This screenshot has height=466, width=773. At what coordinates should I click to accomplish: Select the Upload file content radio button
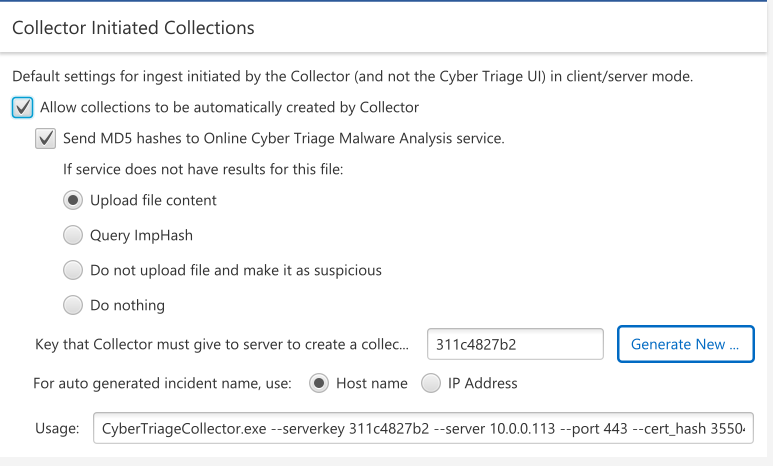(73, 200)
